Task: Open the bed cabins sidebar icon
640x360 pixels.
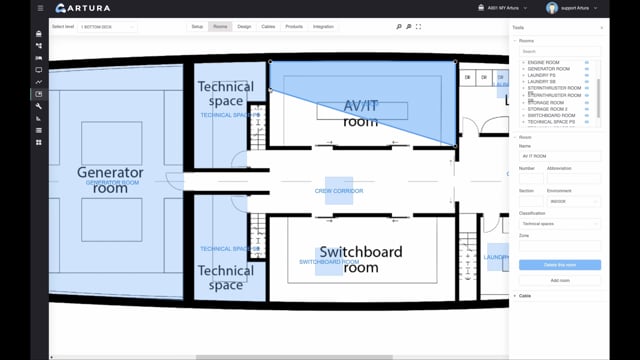Action: (x=39, y=58)
